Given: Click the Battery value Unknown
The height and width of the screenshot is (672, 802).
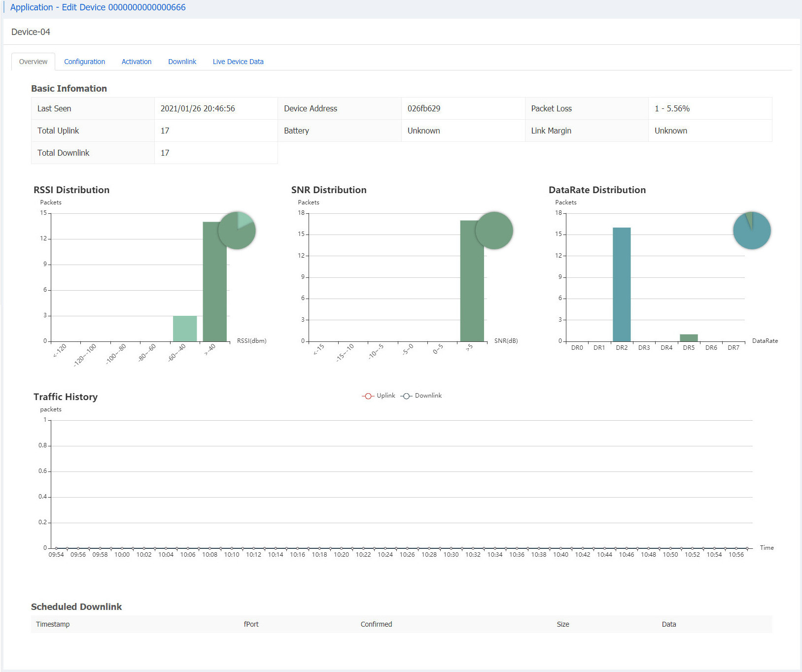Looking at the screenshot, I should tap(424, 131).
